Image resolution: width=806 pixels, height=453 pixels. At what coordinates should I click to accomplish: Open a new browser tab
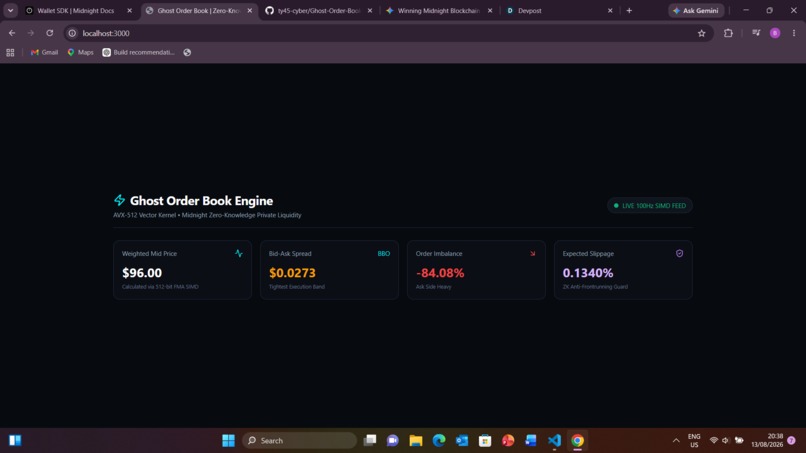point(629,10)
